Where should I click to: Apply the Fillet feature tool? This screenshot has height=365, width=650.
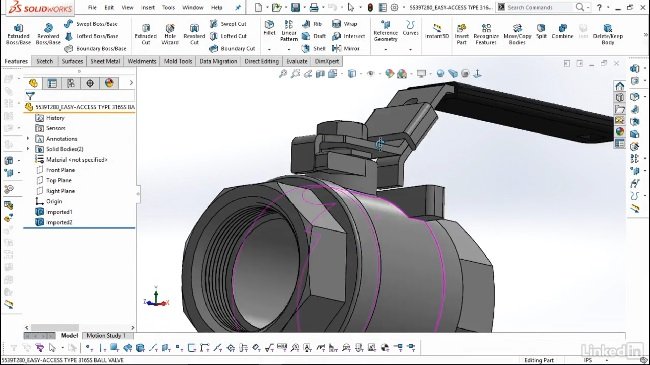tap(269, 28)
